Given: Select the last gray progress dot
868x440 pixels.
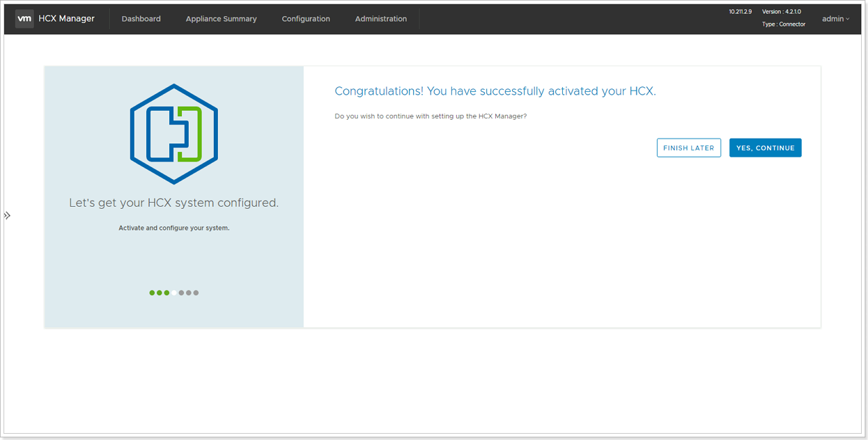Looking at the screenshot, I should [196, 292].
